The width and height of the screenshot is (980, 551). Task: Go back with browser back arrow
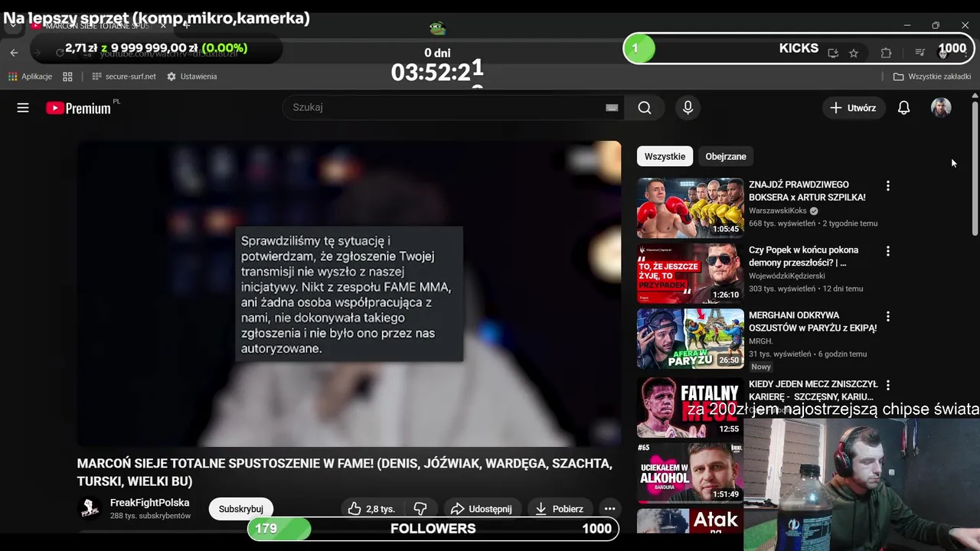[x=14, y=53]
